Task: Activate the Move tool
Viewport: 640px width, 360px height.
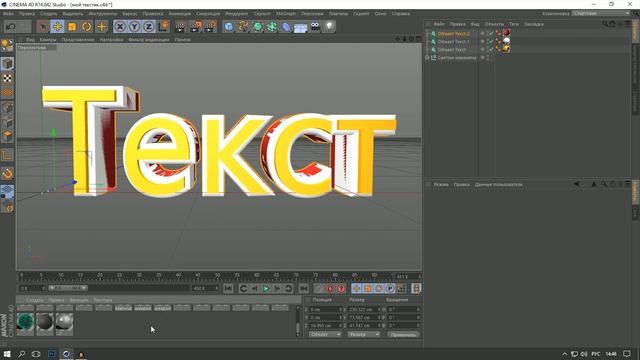Action: click(x=58, y=27)
